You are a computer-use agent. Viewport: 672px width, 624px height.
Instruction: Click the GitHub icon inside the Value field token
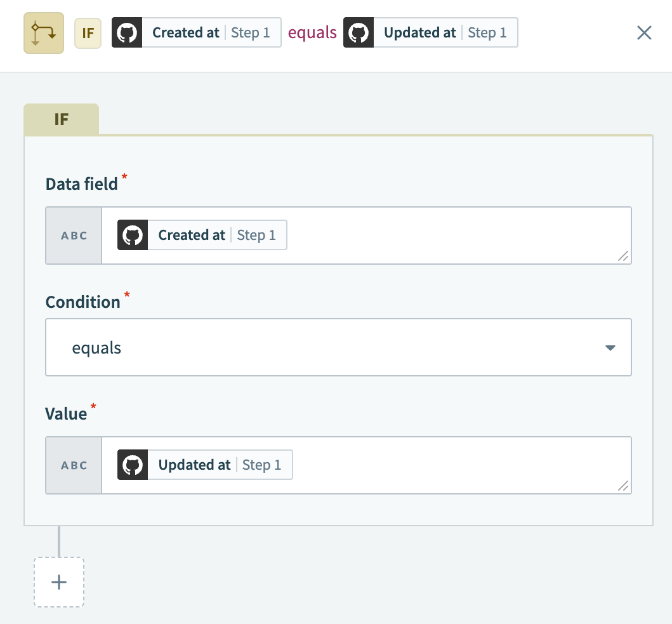pyautogui.click(x=132, y=465)
